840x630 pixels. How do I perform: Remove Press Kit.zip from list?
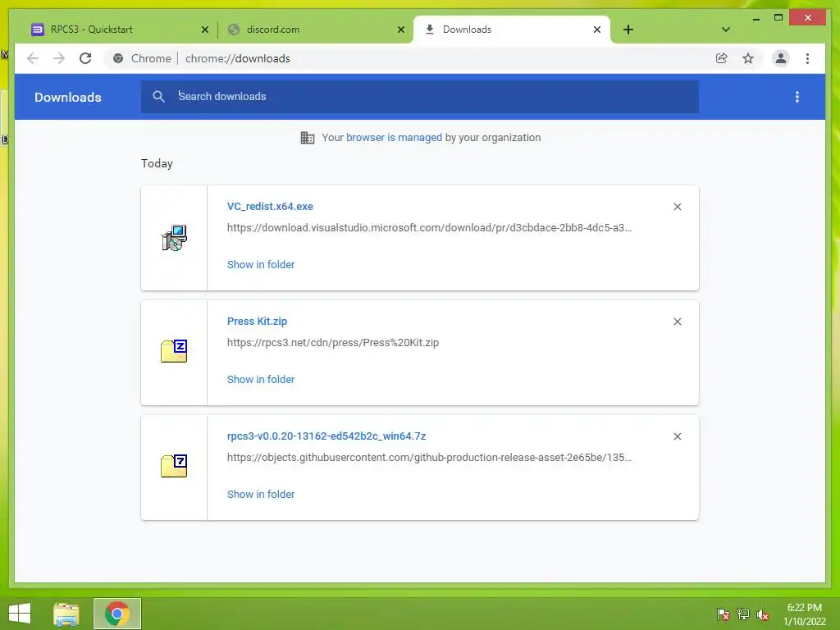point(677,322)
